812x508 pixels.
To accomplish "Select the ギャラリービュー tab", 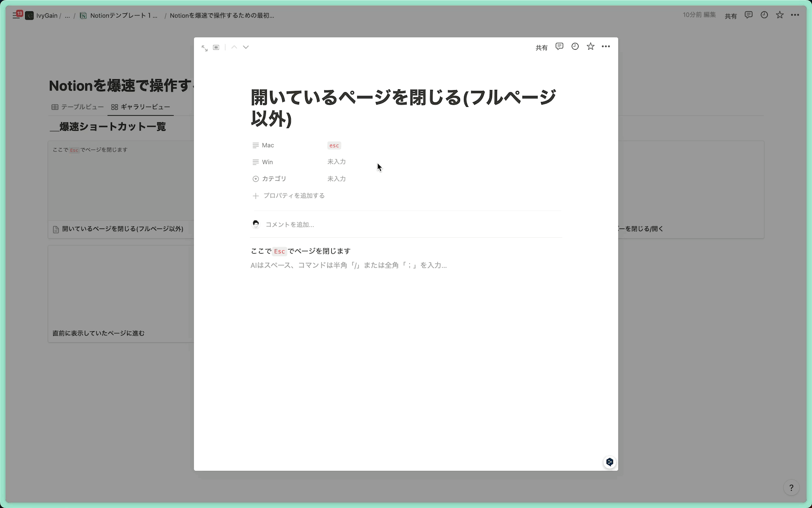I will pos(141,107).
